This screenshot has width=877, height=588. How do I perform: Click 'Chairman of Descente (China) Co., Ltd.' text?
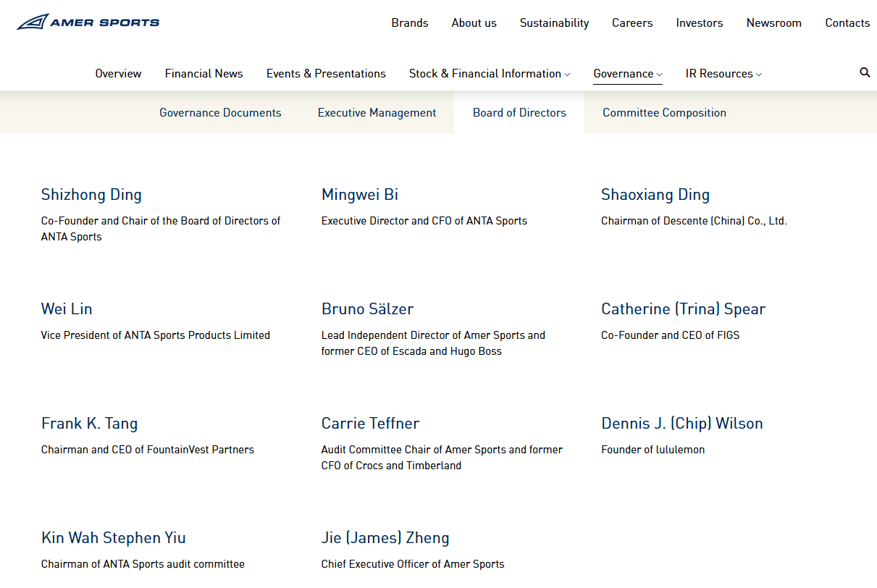tap(694, 221)
